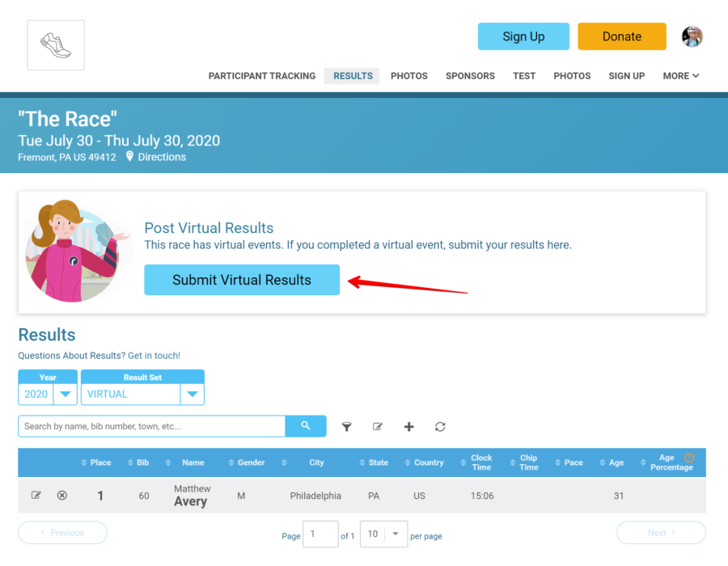Click the bib number 60 cell
The image size is (728, 566).
(144, 496)
